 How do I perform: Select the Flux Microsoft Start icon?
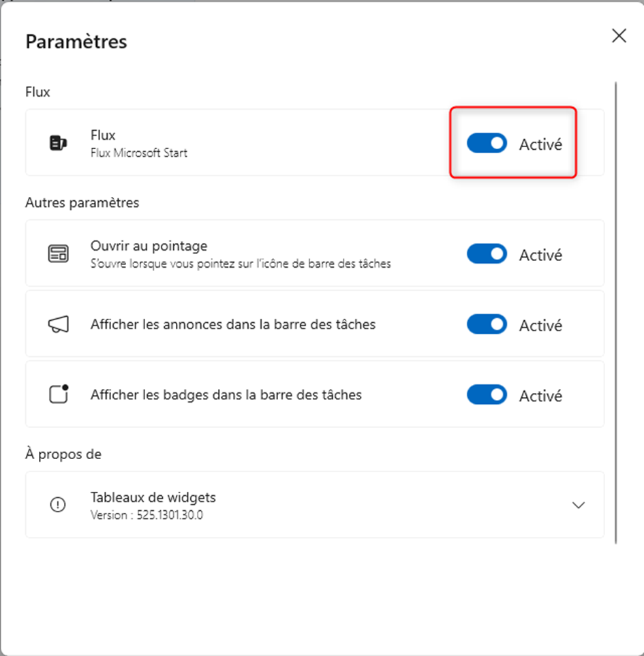(x=58, y=142)
